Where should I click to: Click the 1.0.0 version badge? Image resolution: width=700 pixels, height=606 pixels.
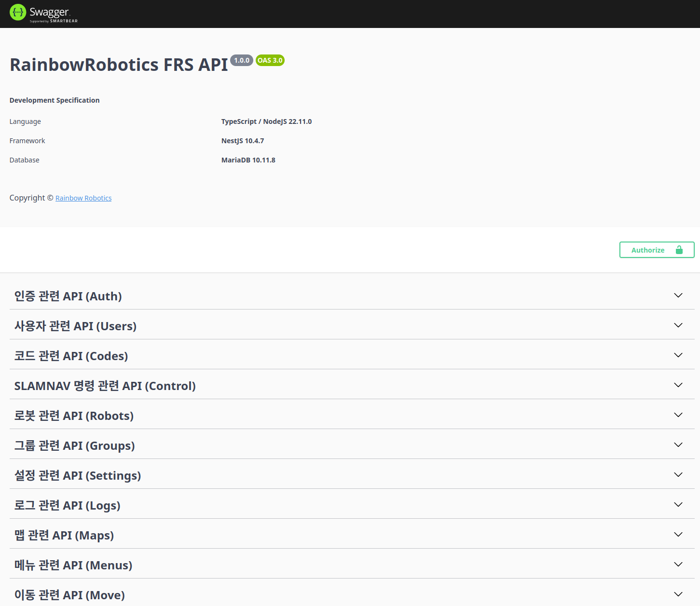click(242, 60)
